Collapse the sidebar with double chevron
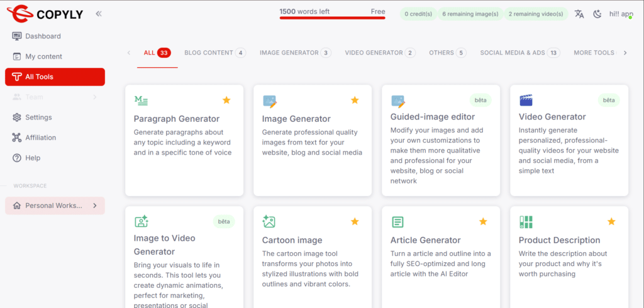 pyautogui.click(x=99, y=13)
